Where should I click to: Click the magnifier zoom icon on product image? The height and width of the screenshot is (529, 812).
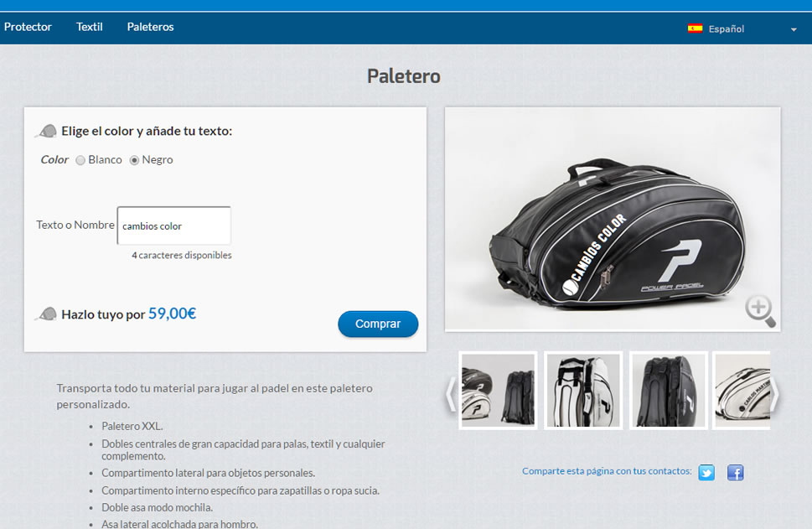[x=760, y=311]
